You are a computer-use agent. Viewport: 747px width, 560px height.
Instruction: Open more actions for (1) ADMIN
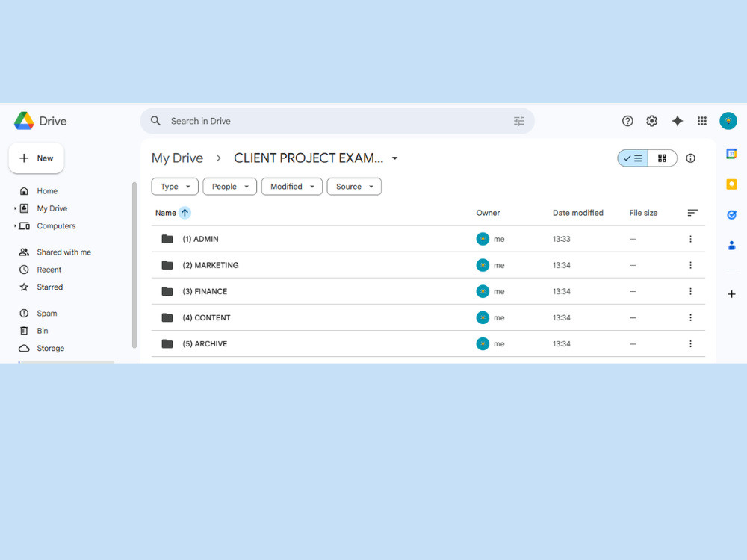tap(690, 239)
